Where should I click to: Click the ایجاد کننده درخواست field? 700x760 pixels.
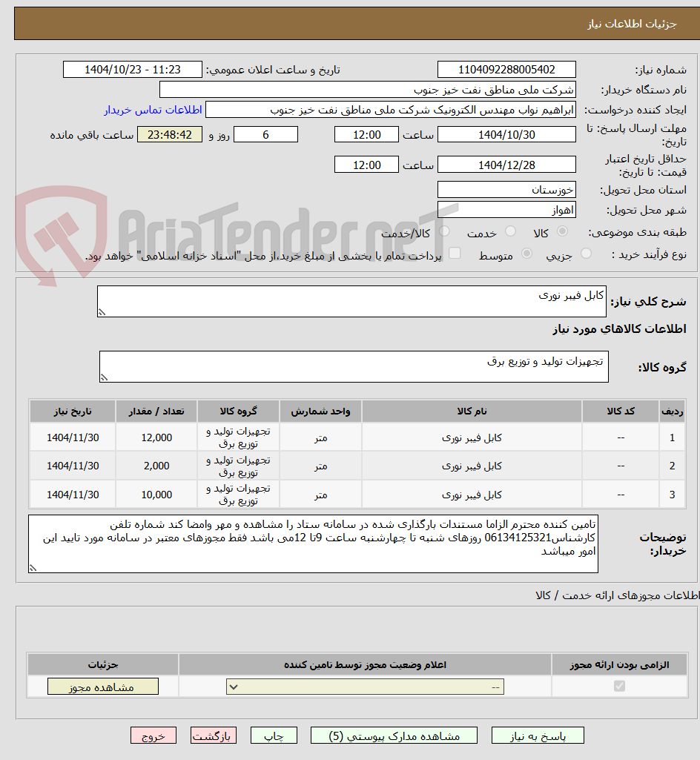391,110
